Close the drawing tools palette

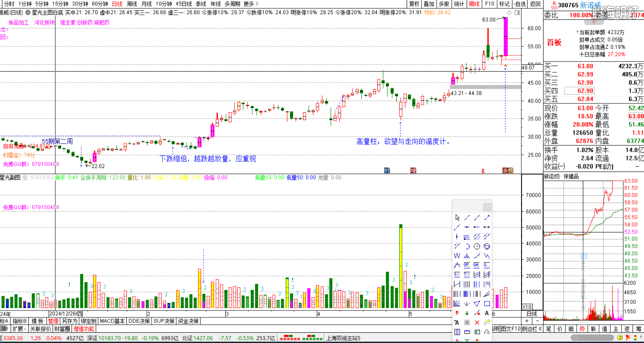pyautogui.click(x=487, y=207)
